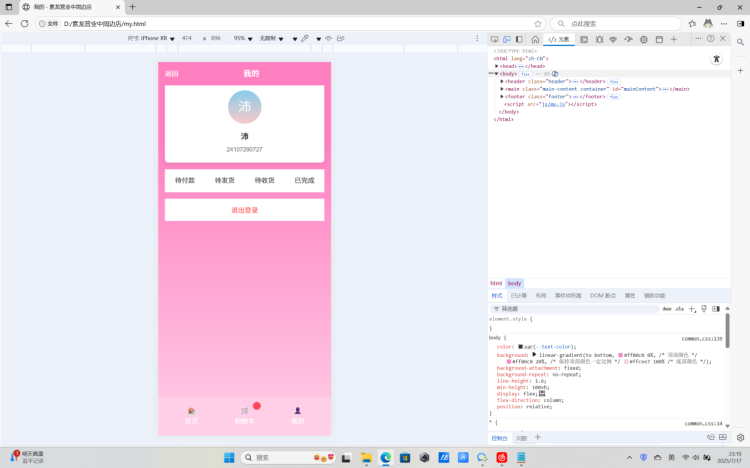750x468 pixels.
Task: Click the accessibility figure button in DOM panel
Action: tap(716, 59)
